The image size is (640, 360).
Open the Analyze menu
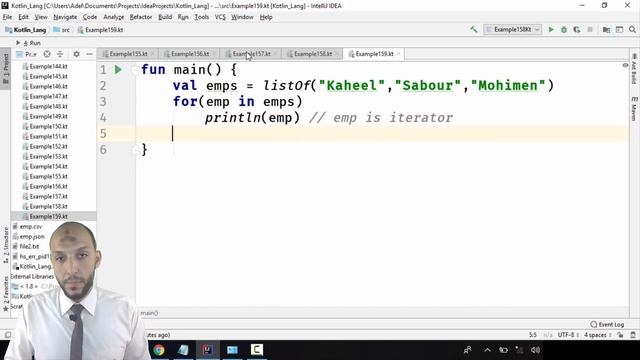(113, 17)
